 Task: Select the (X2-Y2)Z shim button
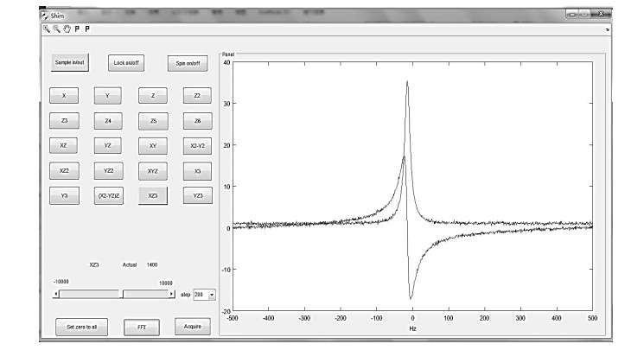pos(108,196)
